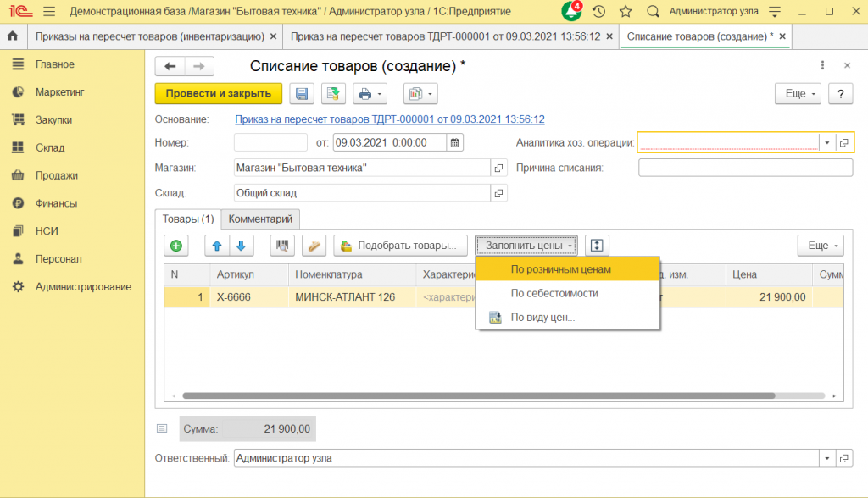Close the Списание товаров (создание) tab
The image size is (868, 498).
click(x=782, y=36)
